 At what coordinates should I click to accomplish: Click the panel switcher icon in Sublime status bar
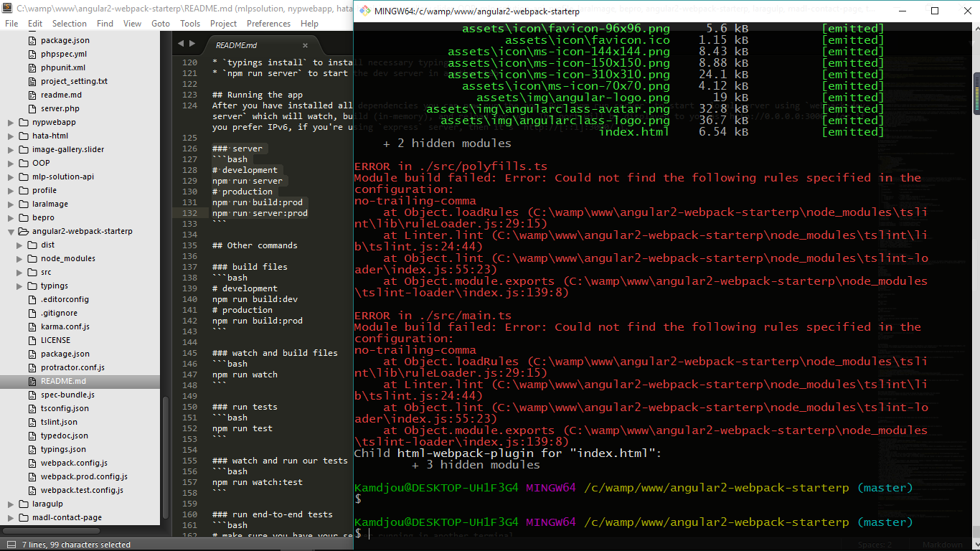click(x=10, y=545)
